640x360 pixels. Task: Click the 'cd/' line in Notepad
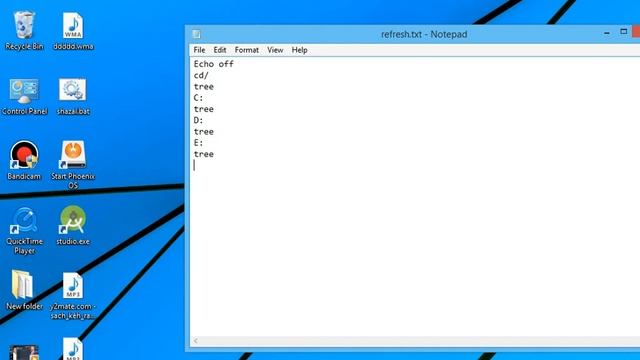201,75
